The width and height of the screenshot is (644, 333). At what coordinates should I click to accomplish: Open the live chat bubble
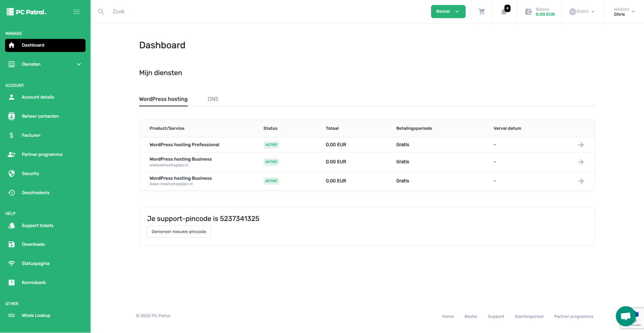(x=625, y=316)
